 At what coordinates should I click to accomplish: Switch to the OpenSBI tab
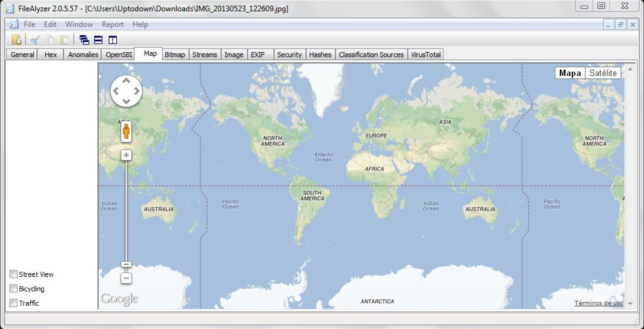click(119, 55)
